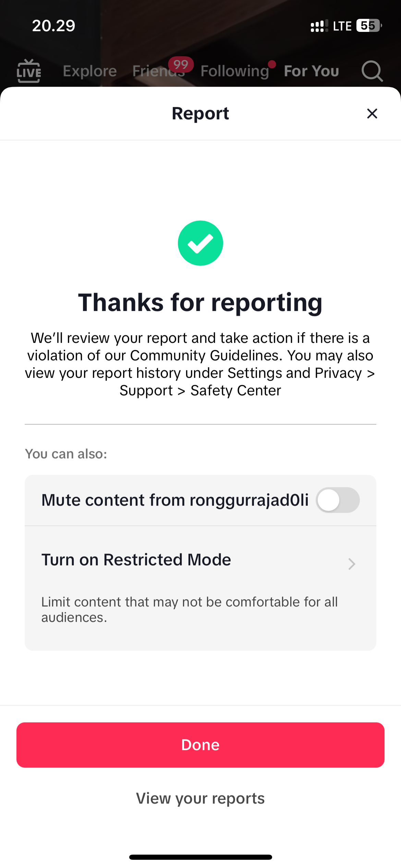Image resolution: width=401 pixels, height=868 pixels.
Task: Tap the LTE signal indicator
Action: coord(342,26)
